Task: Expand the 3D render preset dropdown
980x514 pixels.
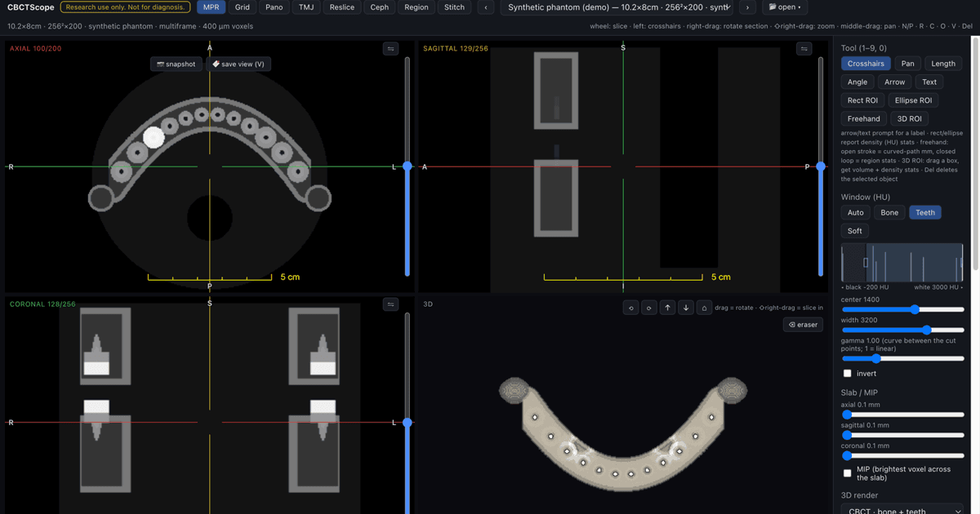Action: pyautogui.click(x=903, y=511)
